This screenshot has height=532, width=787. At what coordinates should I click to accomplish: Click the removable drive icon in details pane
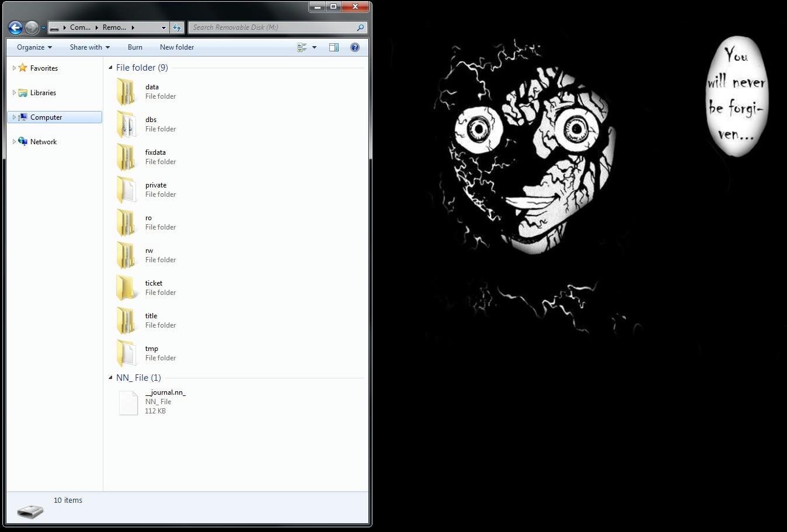pos(30,511)
